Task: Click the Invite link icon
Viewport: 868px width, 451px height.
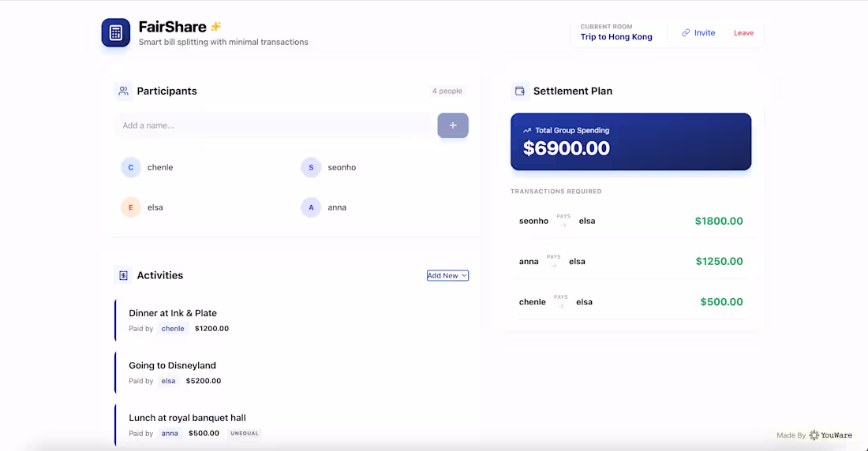Action: pos(686,32)
